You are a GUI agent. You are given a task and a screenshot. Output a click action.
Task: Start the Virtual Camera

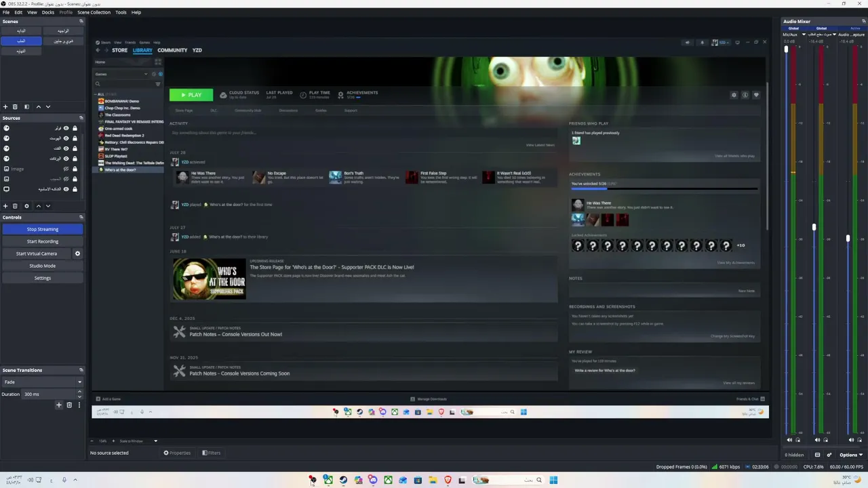(37, 253)
